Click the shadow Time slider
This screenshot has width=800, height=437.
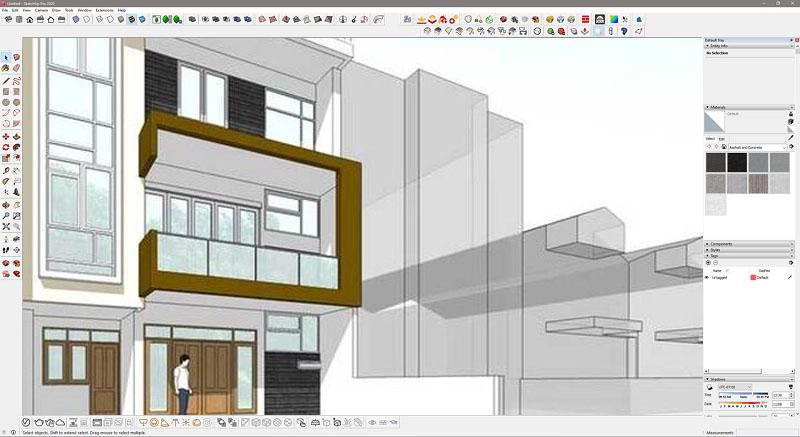(x=743, y=394)
